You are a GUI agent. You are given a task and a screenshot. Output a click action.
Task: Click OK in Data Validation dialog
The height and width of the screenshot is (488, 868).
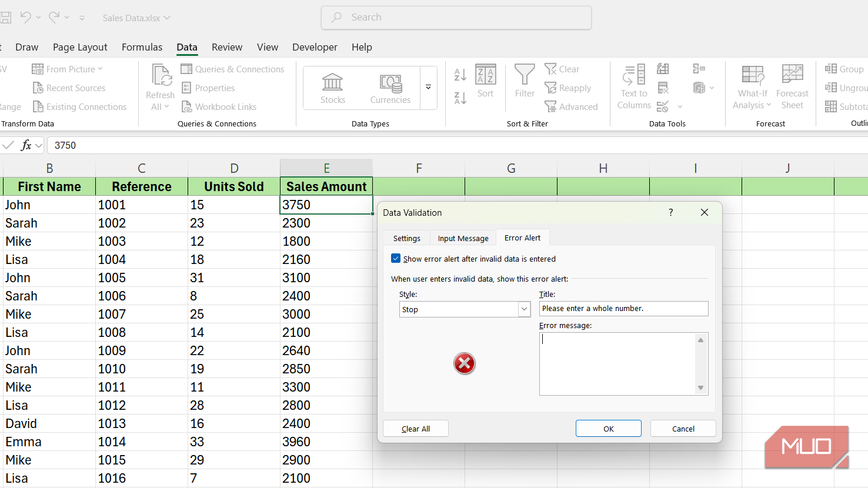(x=609, y=429)
